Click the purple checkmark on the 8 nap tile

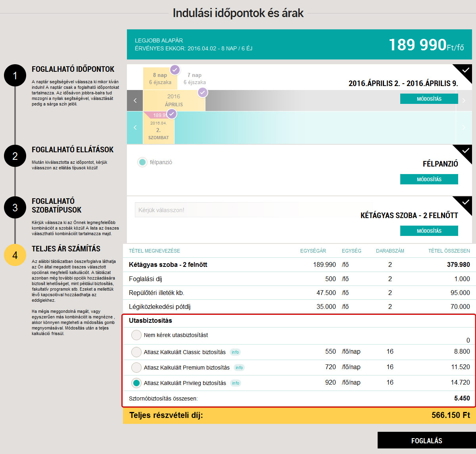[x=175, y=70]
